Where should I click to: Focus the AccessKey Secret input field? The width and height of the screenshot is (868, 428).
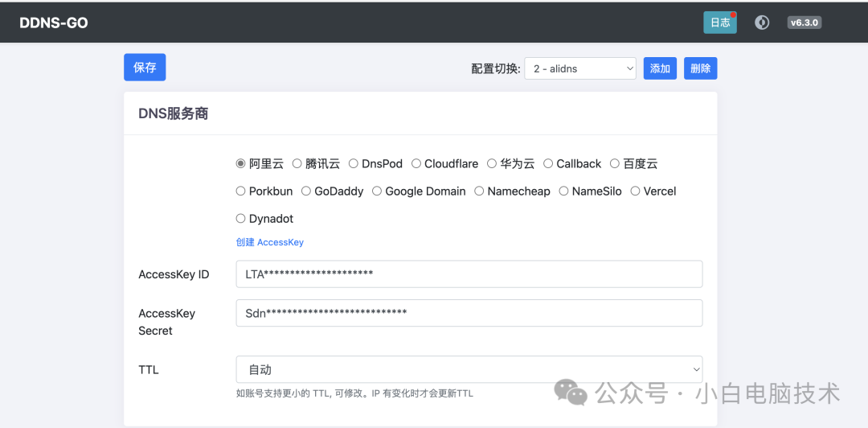tap(469, 313)
